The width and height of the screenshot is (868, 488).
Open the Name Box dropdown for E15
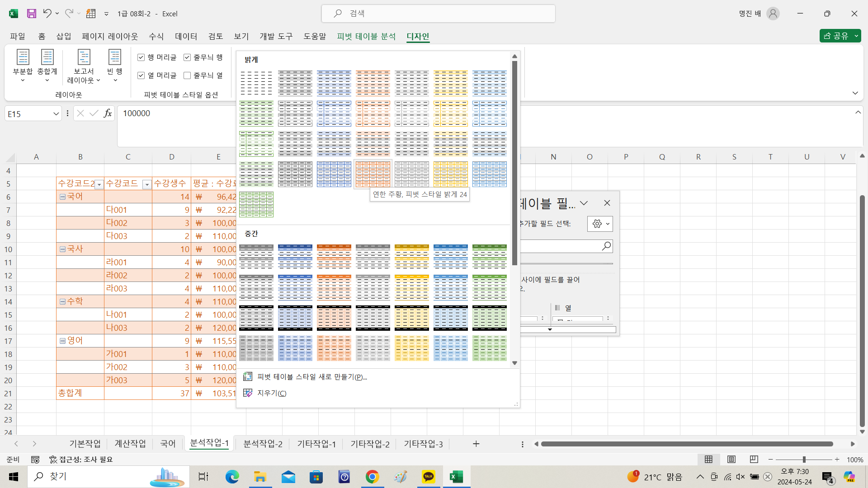coord(56,114)
